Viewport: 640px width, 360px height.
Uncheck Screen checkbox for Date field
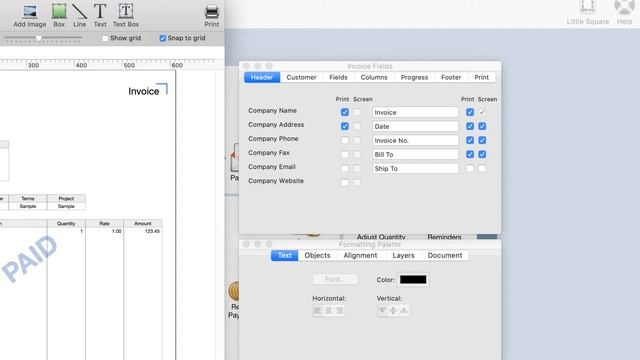click(482, 126)
